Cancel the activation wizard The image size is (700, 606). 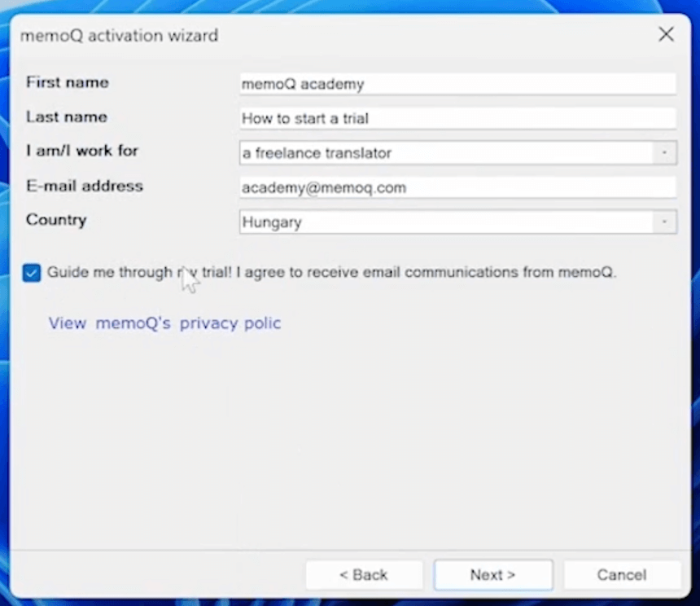622,575
